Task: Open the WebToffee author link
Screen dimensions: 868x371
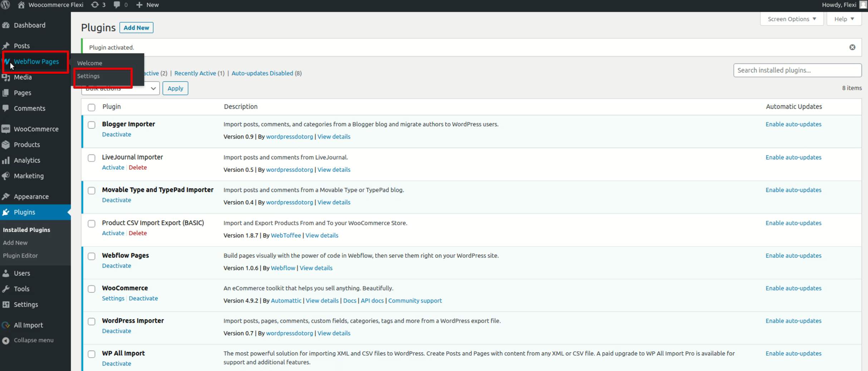Action: coord(286,235)
